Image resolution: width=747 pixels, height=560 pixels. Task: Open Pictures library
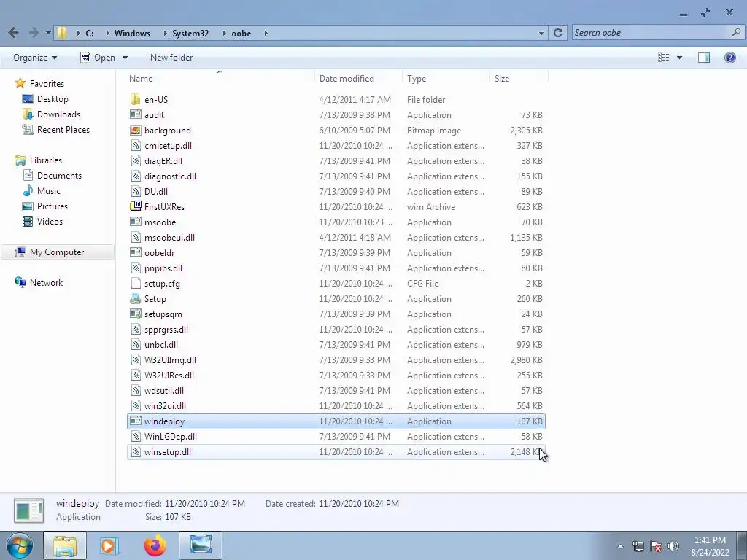[53, 206]
